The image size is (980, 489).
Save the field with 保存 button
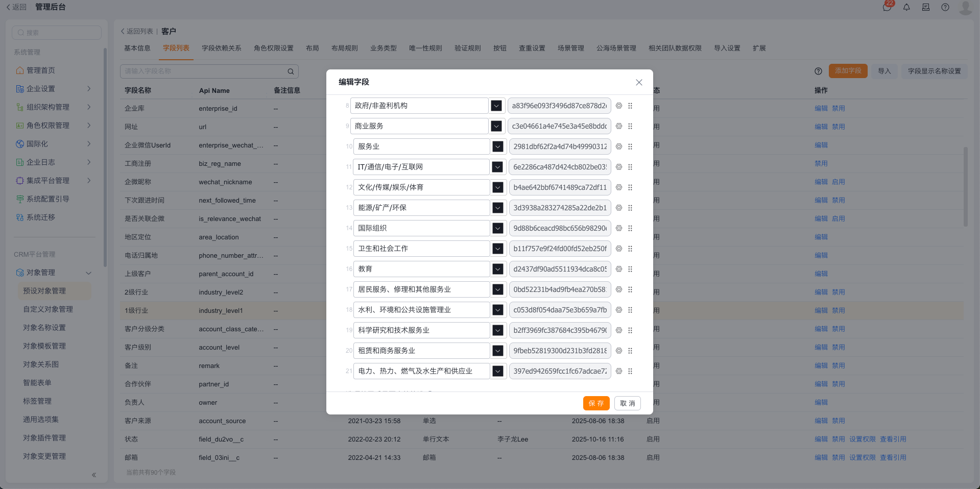point(596,403)
